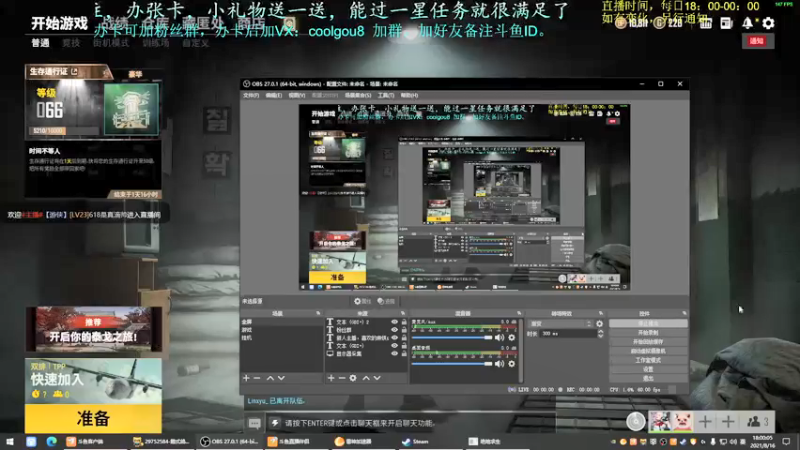The height and width of the screenshot is (450, 800).
Task: Open the 工具(T) menu in OBS
Action: coord(386,95)
